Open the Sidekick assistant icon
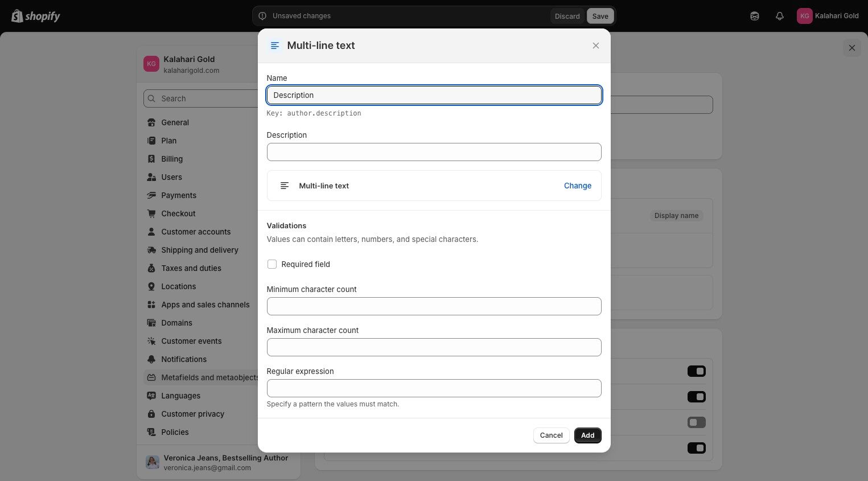Screen dimensions: 868x481 click(755, 16)
